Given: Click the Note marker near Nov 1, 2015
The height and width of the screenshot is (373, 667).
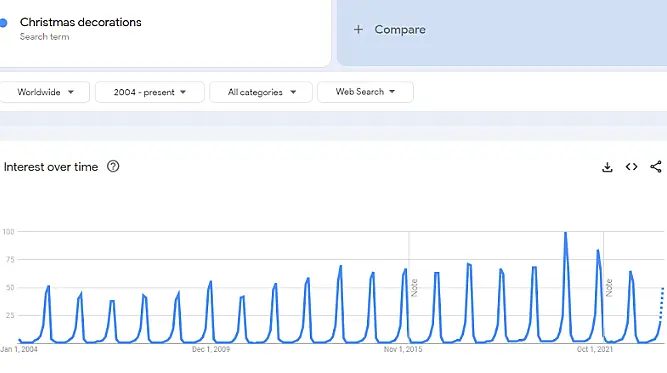Looking at the screenshot, I should pyautogui.click(x=414, y=288).
